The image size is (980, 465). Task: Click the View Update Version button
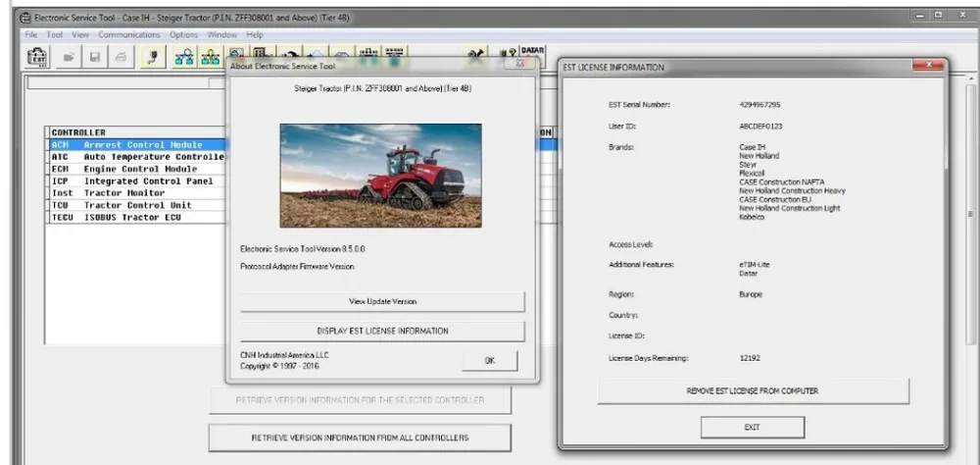tap(382, 301)
